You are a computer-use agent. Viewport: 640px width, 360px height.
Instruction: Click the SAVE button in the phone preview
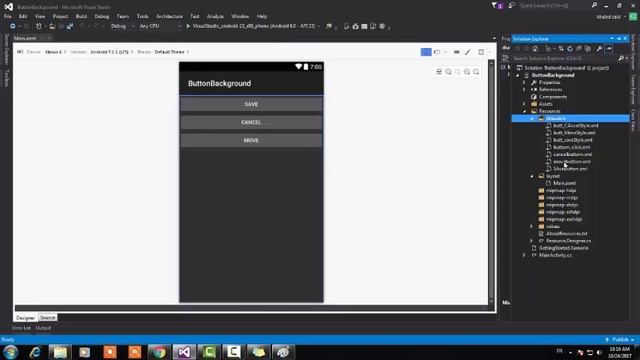(x=251, y=104)
